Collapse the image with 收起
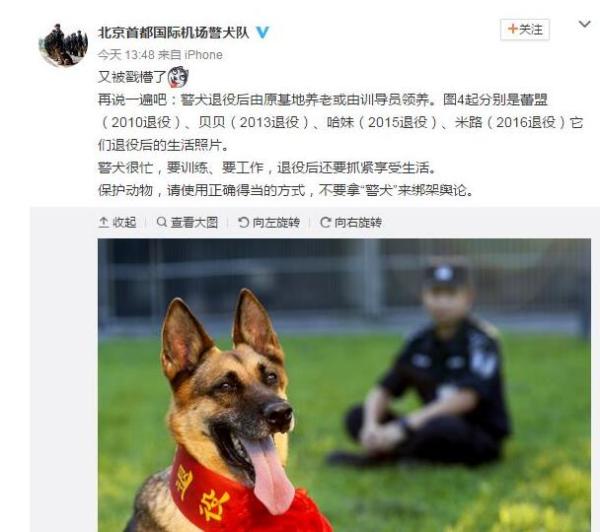This screenshot has width=600, height=532. [x=117, y=222]
